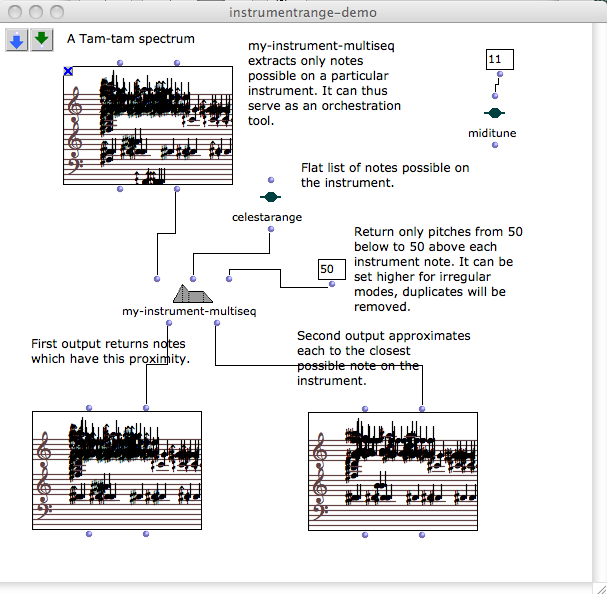The width and height of the screenshot is (607, 594).
Task: Click the green down-arrow output icon
Action: coord(41,39)
